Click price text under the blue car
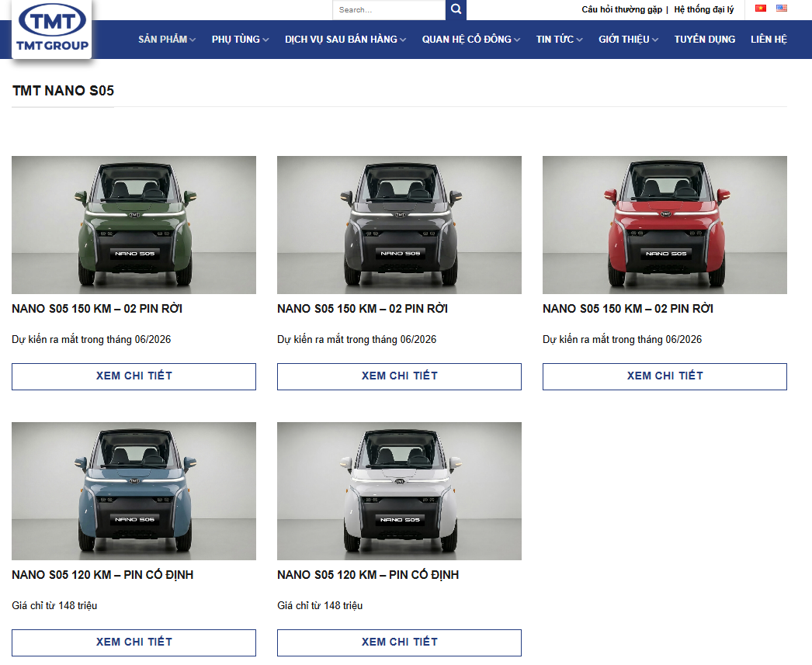The width and height of the screenshot is (812, 665). 54,605
